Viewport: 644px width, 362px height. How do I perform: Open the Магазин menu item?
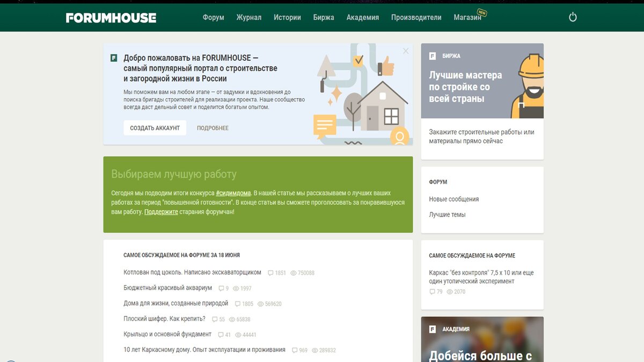(467, 17)
